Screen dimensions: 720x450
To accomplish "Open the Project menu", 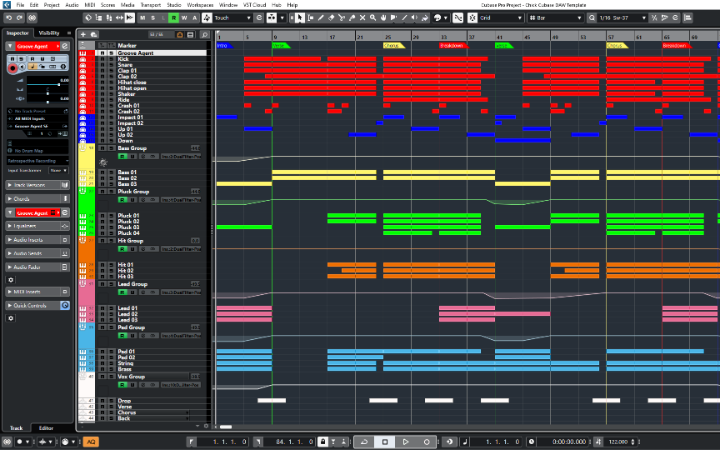I will (x=51, y=5).
